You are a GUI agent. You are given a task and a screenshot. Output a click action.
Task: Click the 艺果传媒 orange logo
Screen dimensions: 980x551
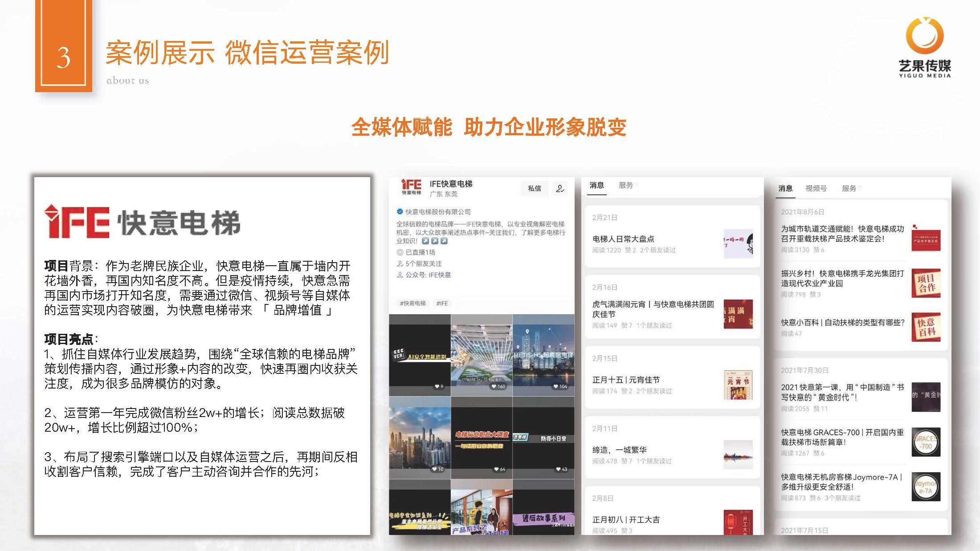(924, 36)
